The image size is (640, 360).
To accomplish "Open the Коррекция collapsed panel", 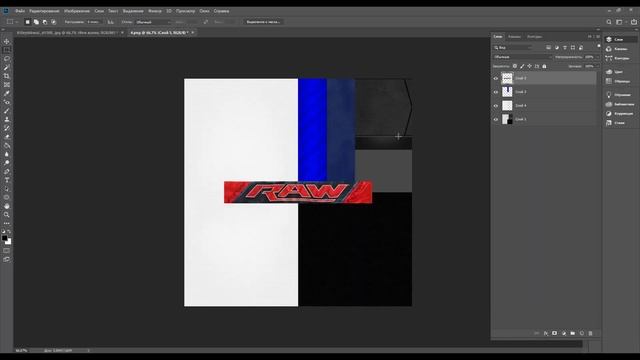I will pyautogui.click(x=620, y=113).
